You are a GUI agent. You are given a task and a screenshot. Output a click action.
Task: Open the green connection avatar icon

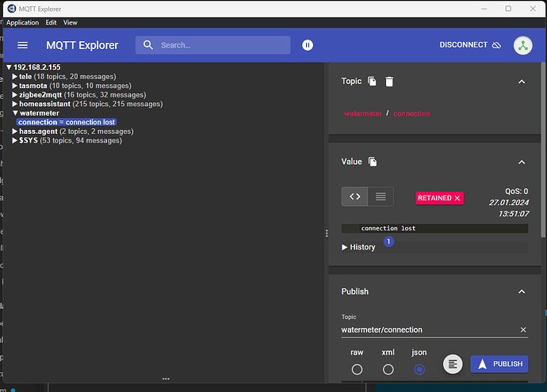[x=522, y=45]
